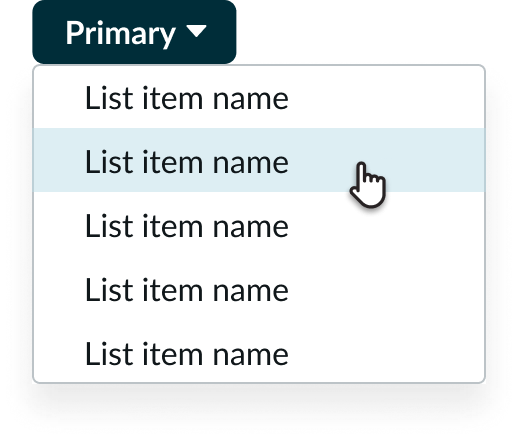518x440 pixels.
Task: Select the first List item name entry
Action: click(259, 98)
